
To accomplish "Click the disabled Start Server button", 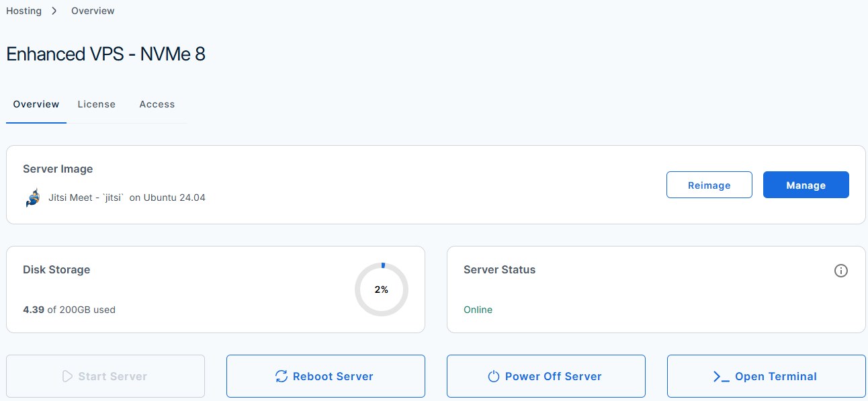I will pos(105,376).
